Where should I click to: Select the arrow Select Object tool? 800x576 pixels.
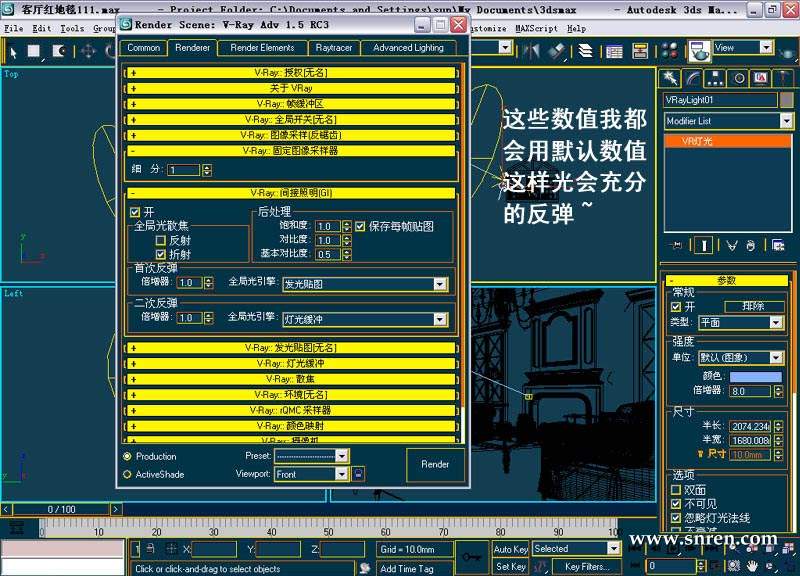[13, 52]
